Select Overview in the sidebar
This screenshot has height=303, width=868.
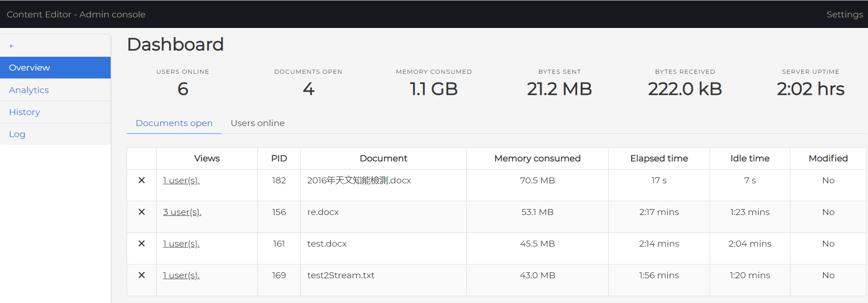[29, 68]
